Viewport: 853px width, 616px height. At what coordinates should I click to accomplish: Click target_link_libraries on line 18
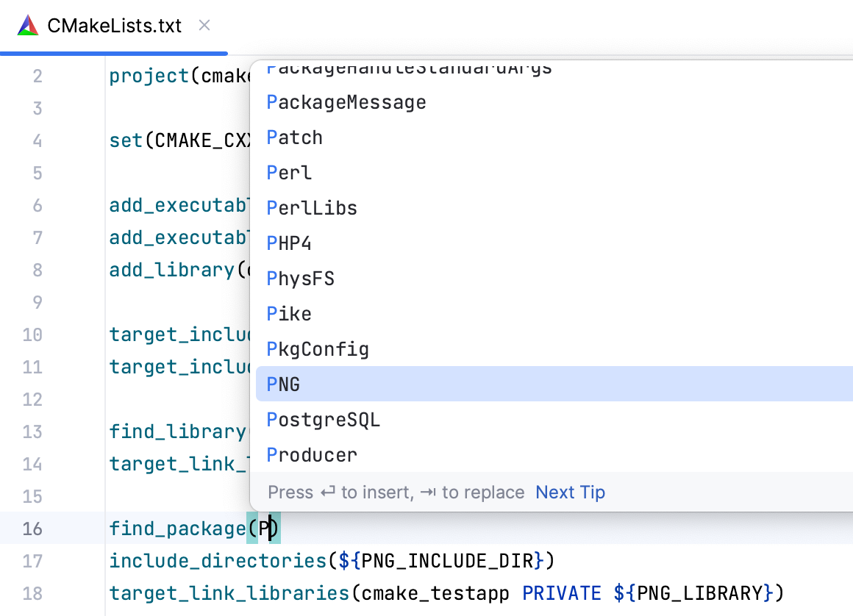[228, 592]
